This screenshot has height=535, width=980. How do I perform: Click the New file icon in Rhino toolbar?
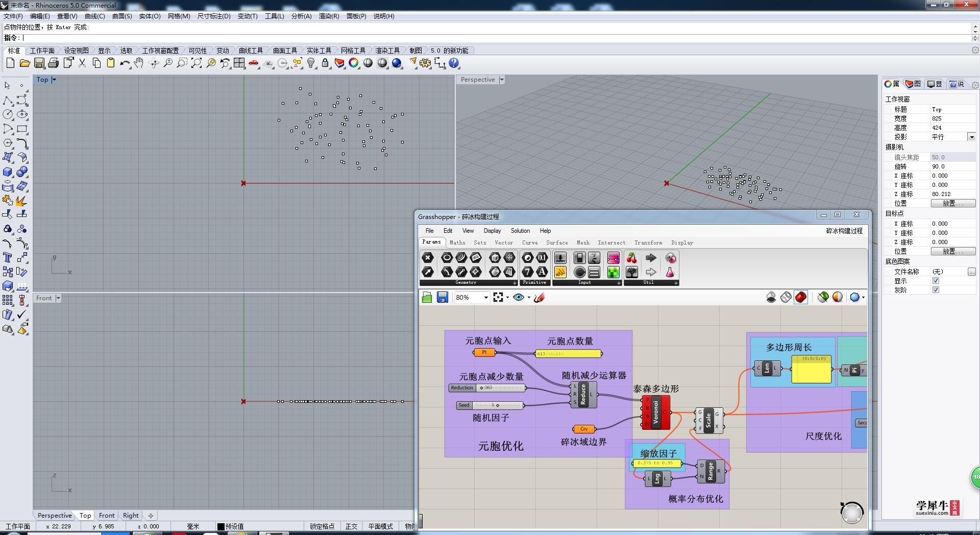click(10, 63)
